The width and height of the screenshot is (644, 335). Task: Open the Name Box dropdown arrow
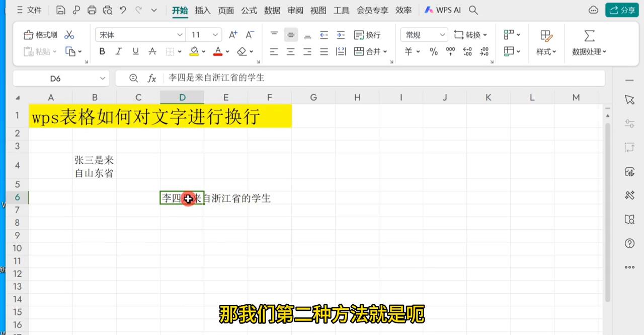(x=103, y=78)
